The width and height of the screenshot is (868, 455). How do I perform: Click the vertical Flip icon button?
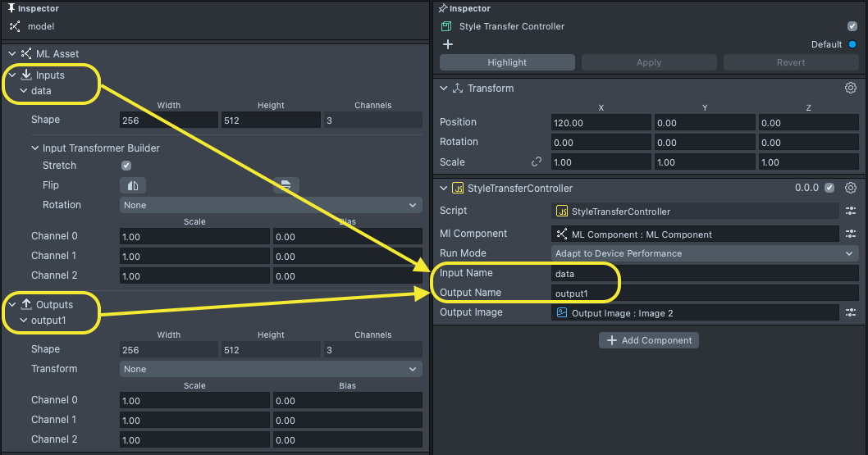click(286, 185)
